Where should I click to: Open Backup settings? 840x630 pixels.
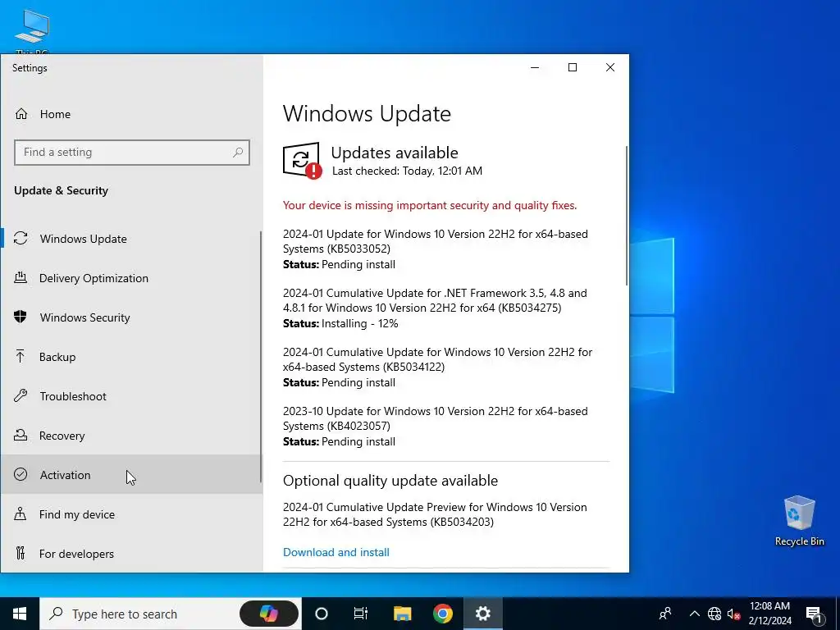pos(131,357)
